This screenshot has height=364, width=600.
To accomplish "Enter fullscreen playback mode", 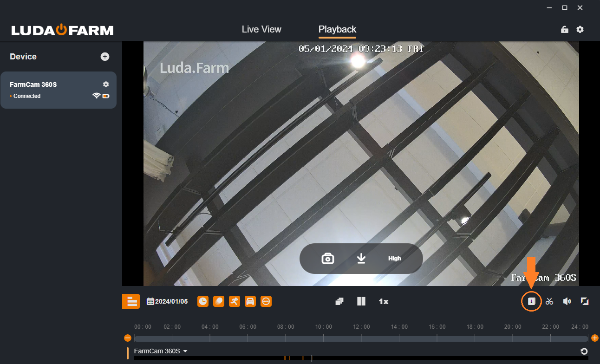I will (x=585, y=301).
